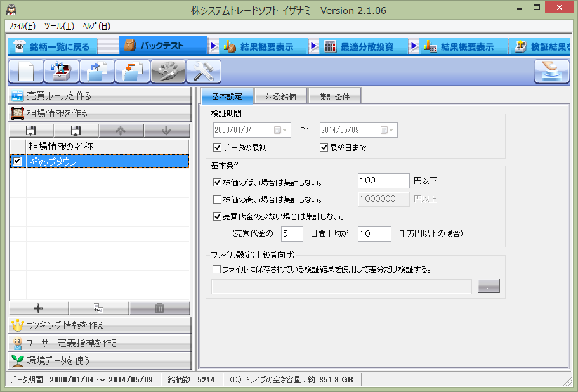Open the ツール(T) menu
The height and width of the screenshot is (392, 578).
59,26
